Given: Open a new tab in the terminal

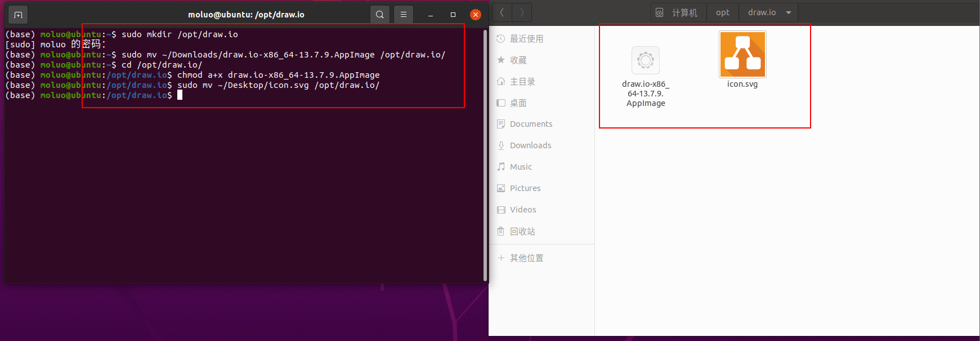Looking at the screenshot, I should coord(18,15).
